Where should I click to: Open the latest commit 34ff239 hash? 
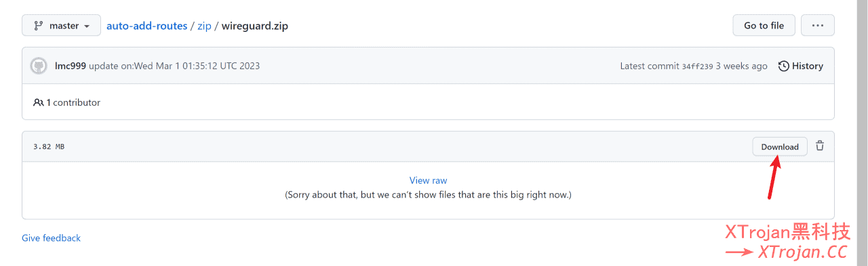click(697, 66)
